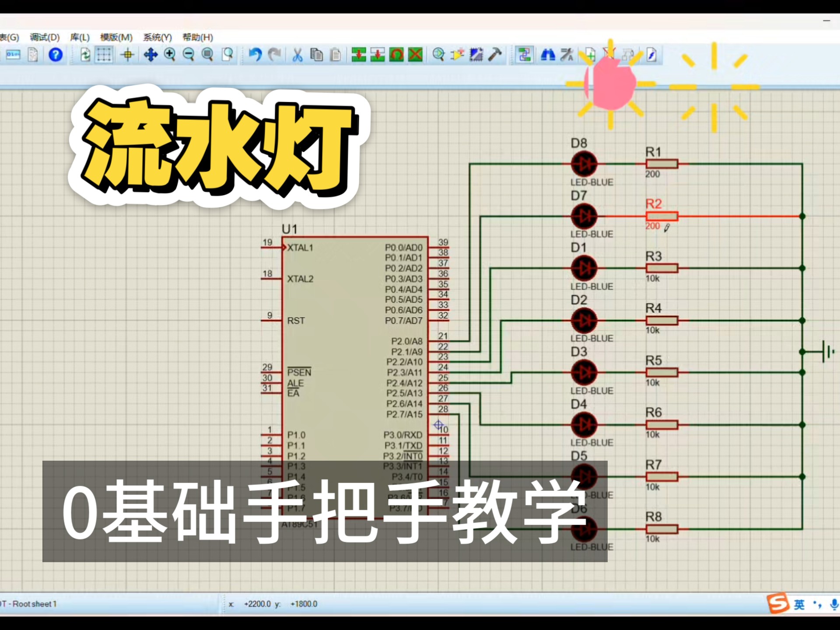Click the Sogou input method icon
The width and height of the screenshot is (840, 630).
[778, 604]
